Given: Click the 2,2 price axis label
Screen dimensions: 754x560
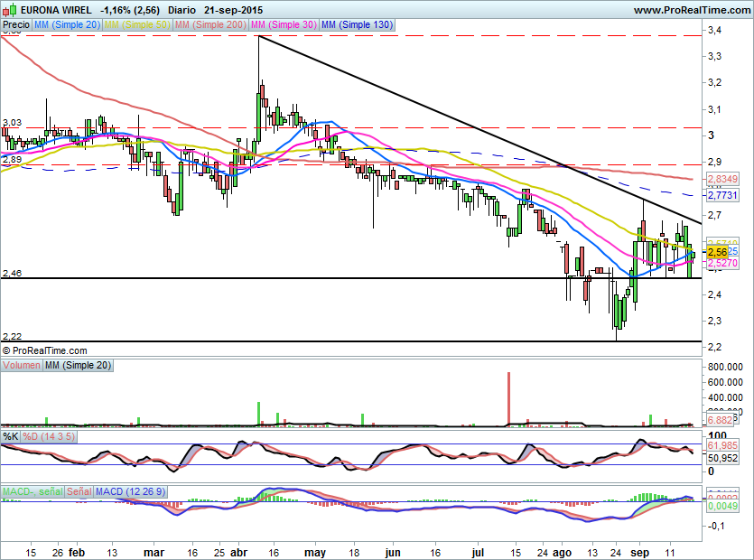Looking at the screenshot, I should tap(714, 347).
